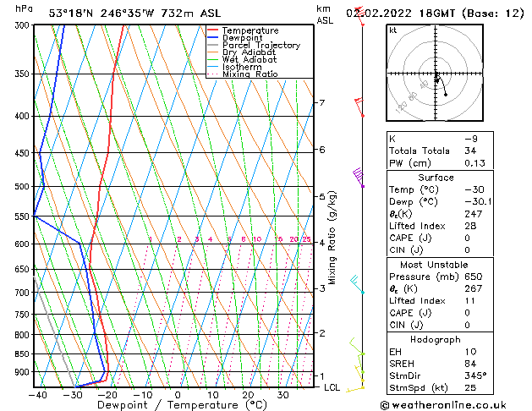Select the 'Wet Adiabat' legend entry

250,60
